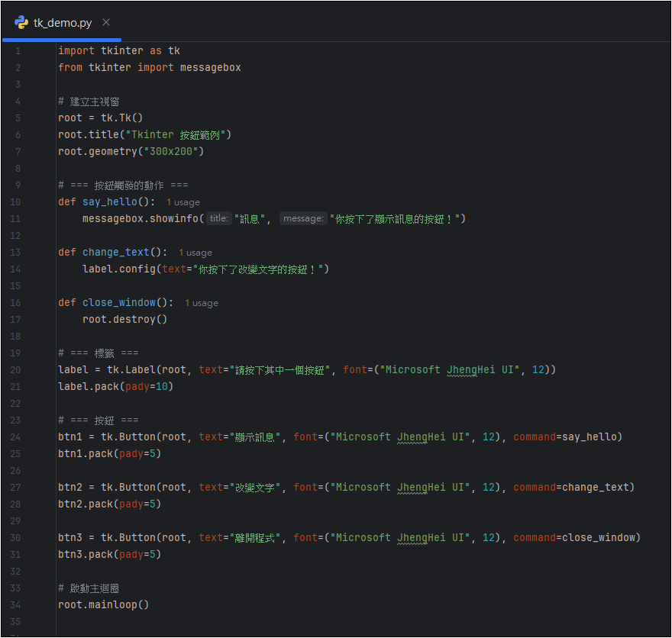Click the "message:" parameter hint in showinfo
Image resolution: width=672 pixels, height=638 pixels.
click(303, 219)
